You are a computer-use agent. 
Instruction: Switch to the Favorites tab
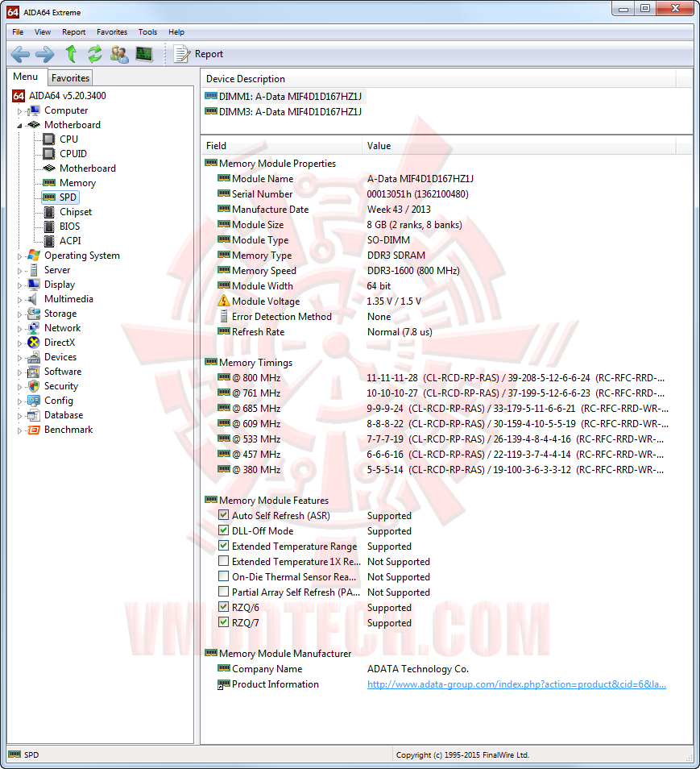(70, 78)
